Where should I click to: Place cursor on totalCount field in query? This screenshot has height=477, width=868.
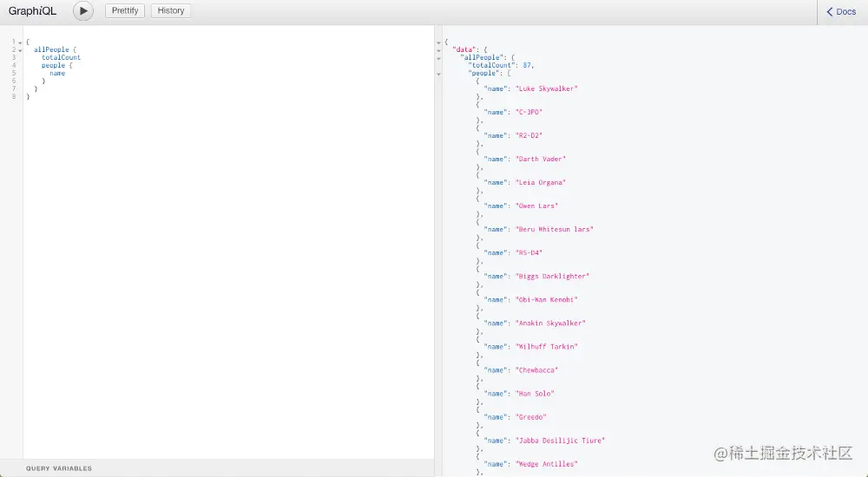(61, 57)
